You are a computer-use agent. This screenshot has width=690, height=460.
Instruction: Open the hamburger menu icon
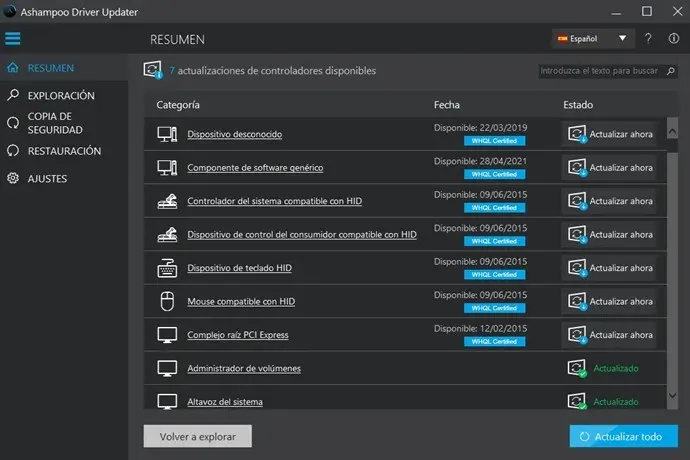coord(12,38)
